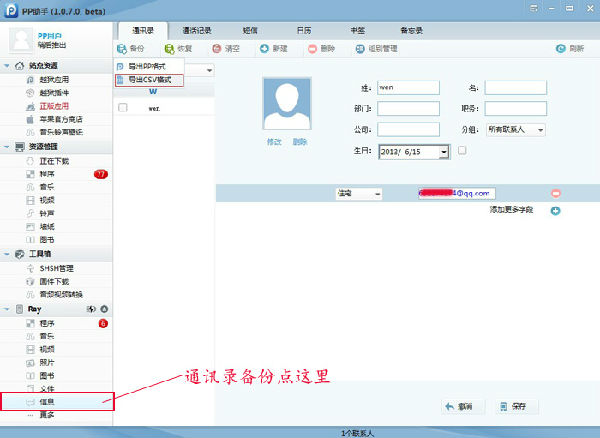Collapse the 资源管理 section arrow
Screen dimensions: 600x438
[x=7, y=147]
